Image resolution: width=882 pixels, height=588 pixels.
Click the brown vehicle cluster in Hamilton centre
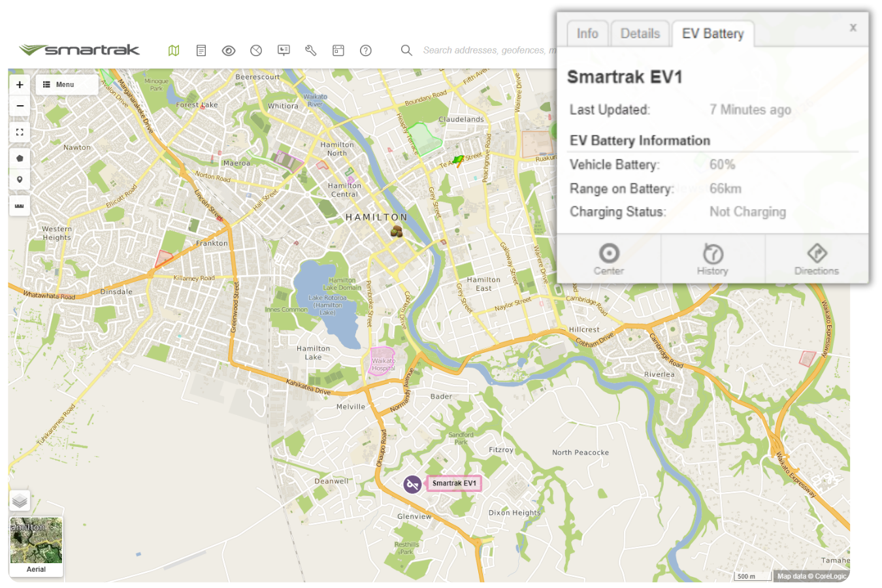click(396, 231)
